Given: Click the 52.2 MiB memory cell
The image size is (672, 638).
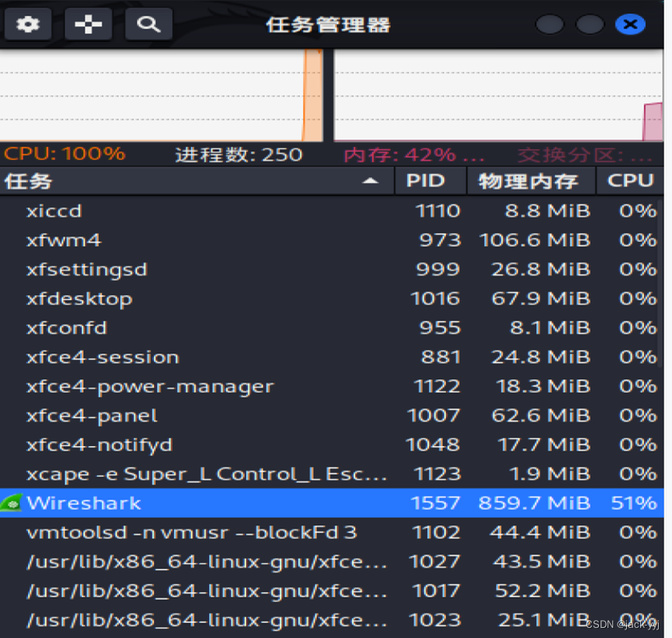Looking at the screenshot, I should pyautogui.click(x=543, y=591).
